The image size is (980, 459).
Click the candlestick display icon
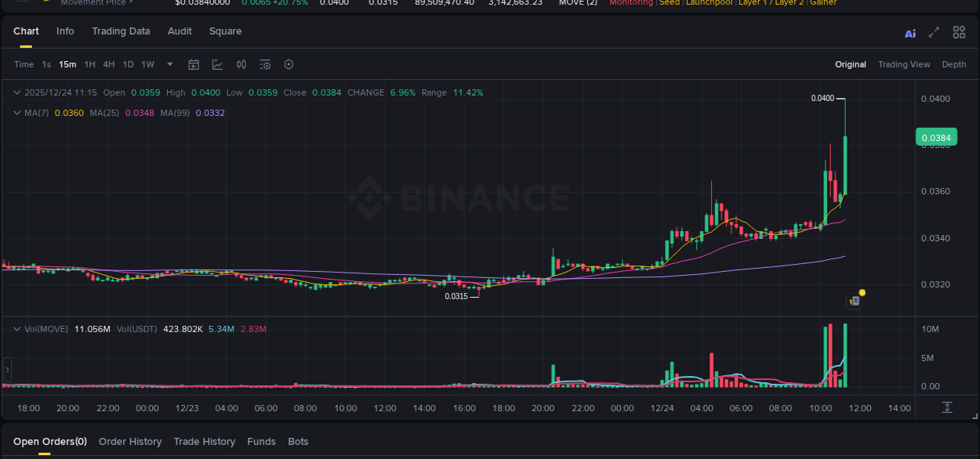pyautogui.click(x=241, y=64)
